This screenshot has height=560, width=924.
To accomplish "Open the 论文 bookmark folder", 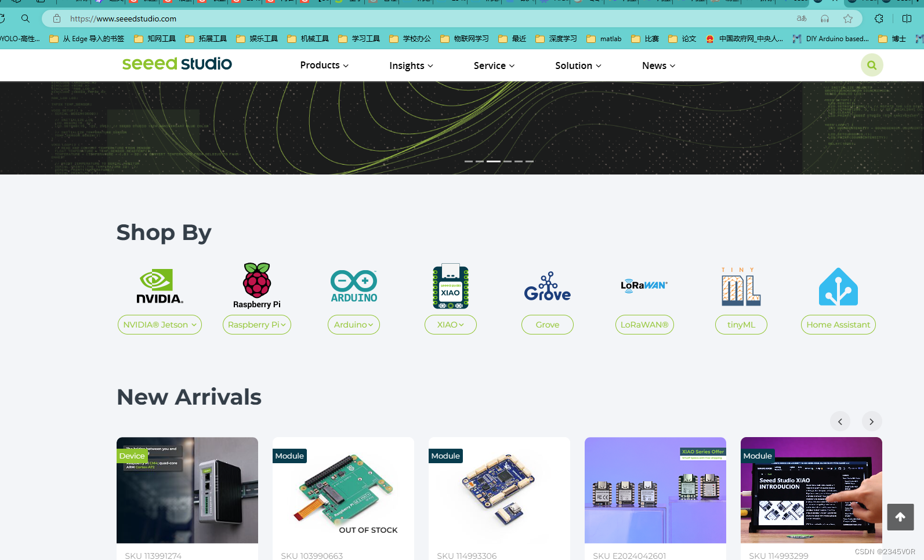I will (x=682, y=39).
